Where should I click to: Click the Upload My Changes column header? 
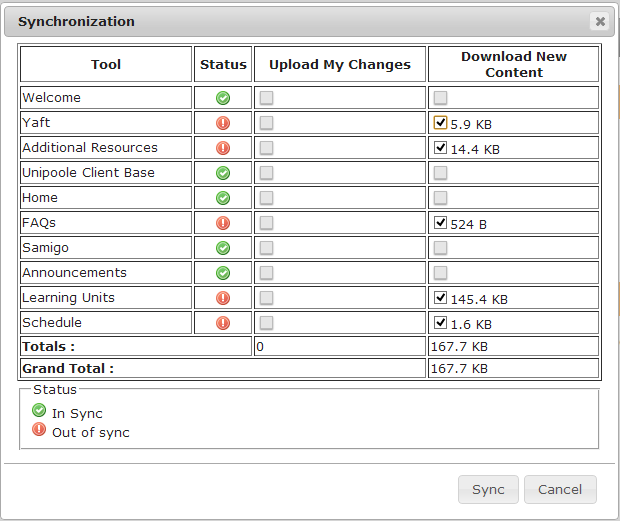340,64
